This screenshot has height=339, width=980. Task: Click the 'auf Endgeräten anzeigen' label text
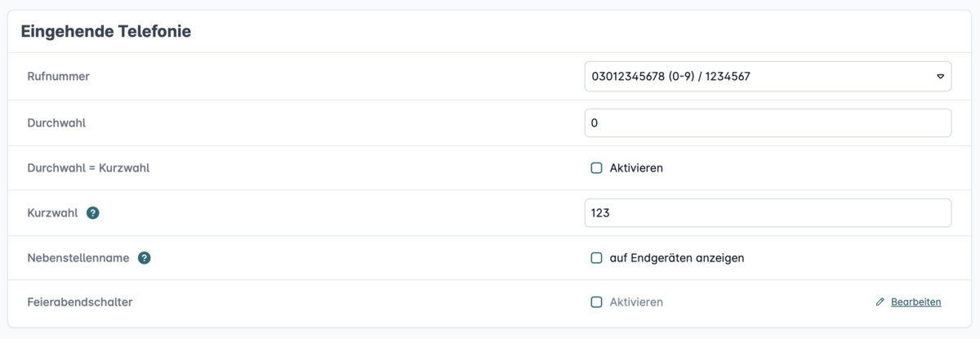[677, 258]
